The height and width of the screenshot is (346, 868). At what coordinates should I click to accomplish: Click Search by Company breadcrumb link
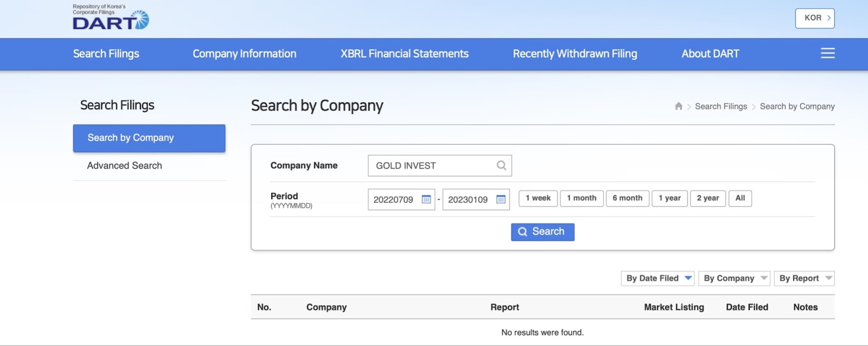[x=797, y=106]
